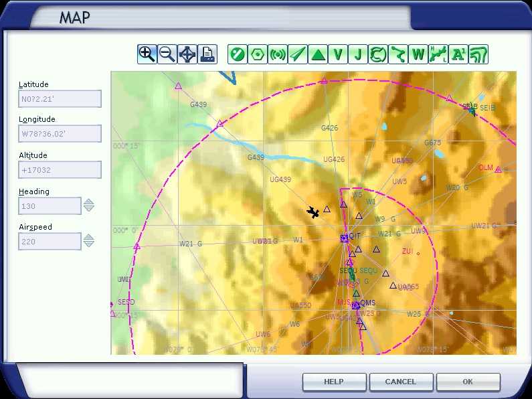Toggle ILS feathers arrow icon

point(298,54)
